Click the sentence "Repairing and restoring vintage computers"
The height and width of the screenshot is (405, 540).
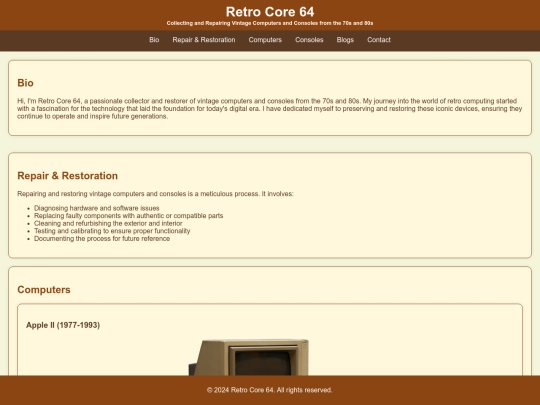[x=155, y=194]
